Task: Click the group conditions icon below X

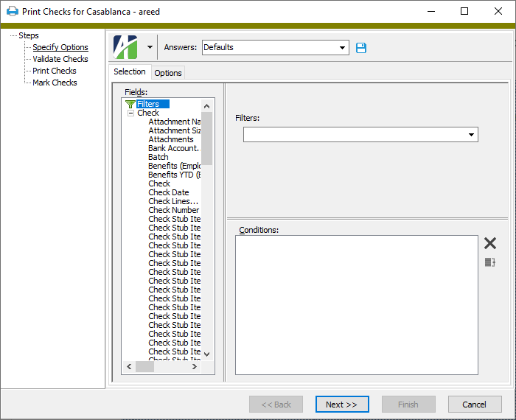Action: pos(490,262)
